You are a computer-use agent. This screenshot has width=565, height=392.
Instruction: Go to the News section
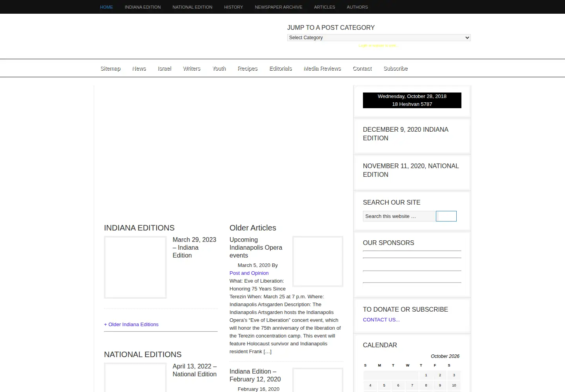139,69
